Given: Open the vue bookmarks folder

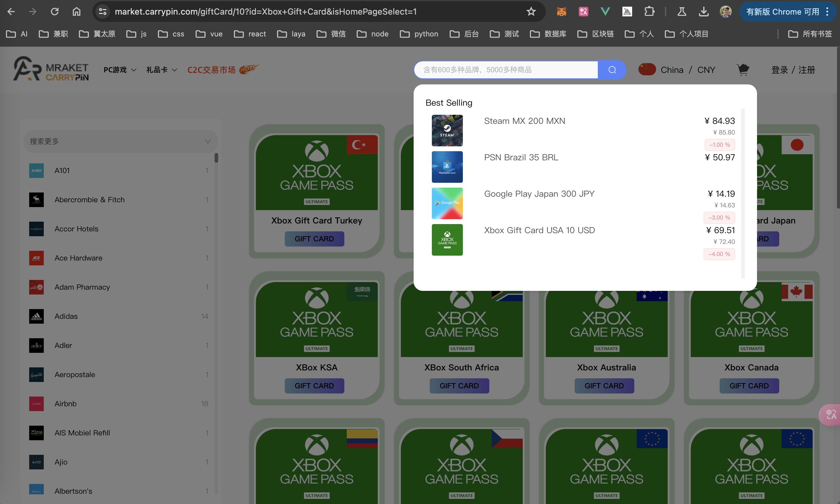Looking at the screenshot, I should 209,34.
